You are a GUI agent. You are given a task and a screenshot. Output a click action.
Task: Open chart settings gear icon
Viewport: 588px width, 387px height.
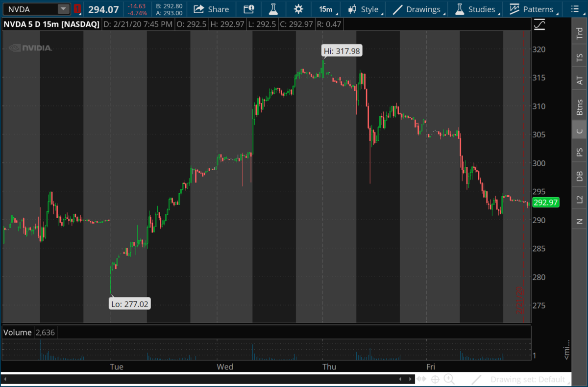pos(298,9)
